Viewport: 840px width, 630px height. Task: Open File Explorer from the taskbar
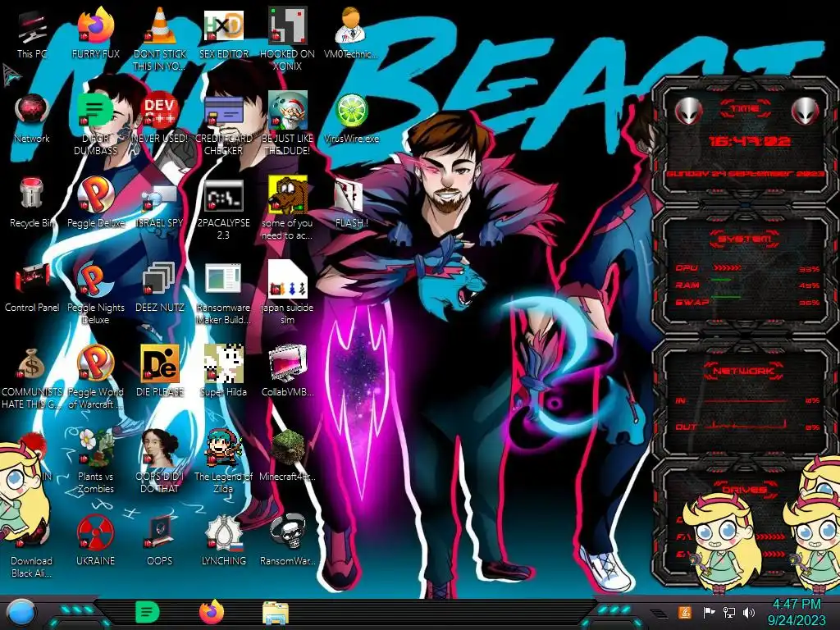276,613
